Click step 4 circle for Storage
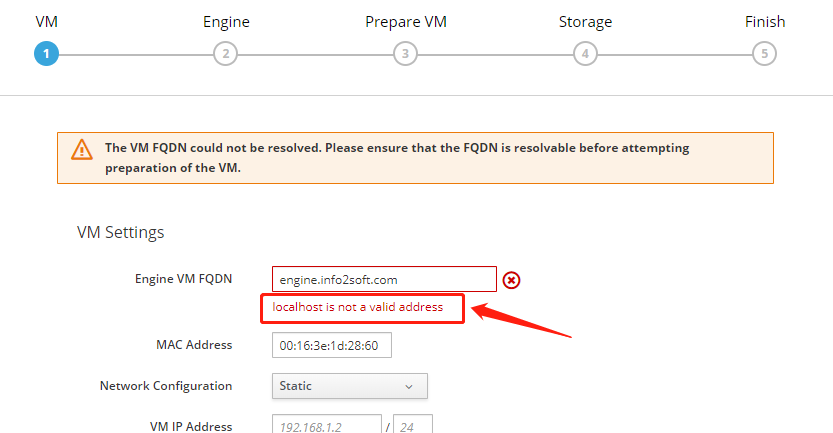Image resolution: width=833 pixels, height=433 pixels. [x=585, y=54]
